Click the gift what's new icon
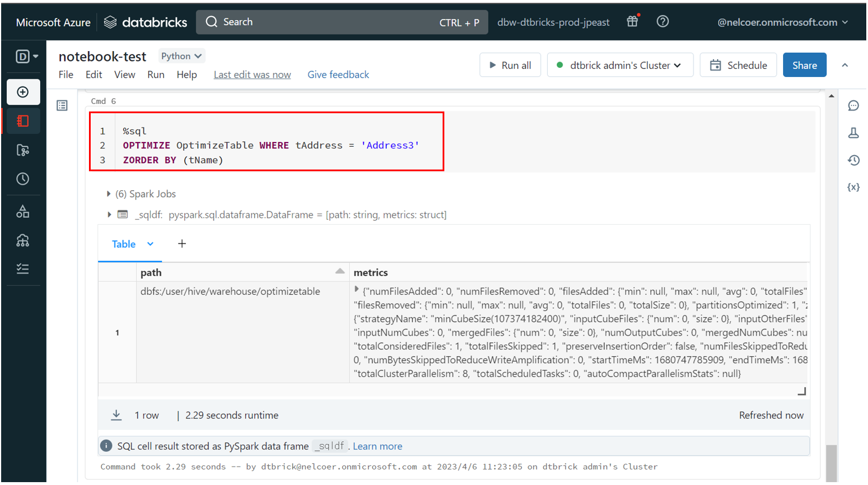868x485 pixels. pos(632,22)
